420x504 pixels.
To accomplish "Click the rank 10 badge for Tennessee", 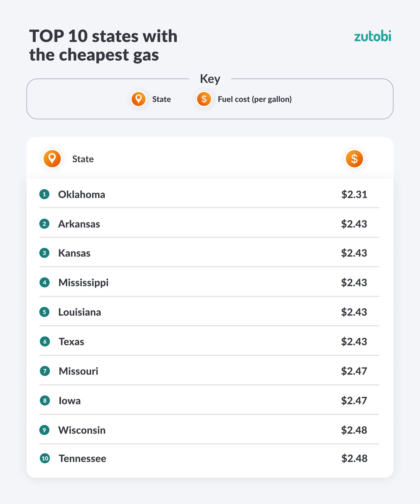I will [45, 458].
